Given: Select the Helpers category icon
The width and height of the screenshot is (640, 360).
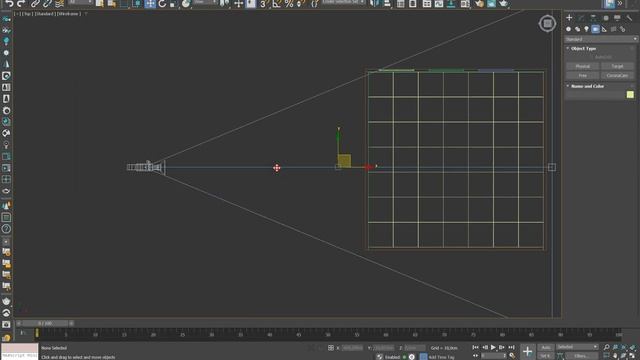Looking at the screenshot, I should 604,29.
